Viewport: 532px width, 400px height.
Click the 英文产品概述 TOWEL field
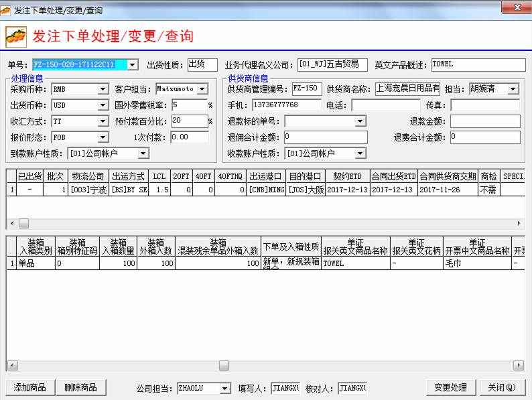478,64
